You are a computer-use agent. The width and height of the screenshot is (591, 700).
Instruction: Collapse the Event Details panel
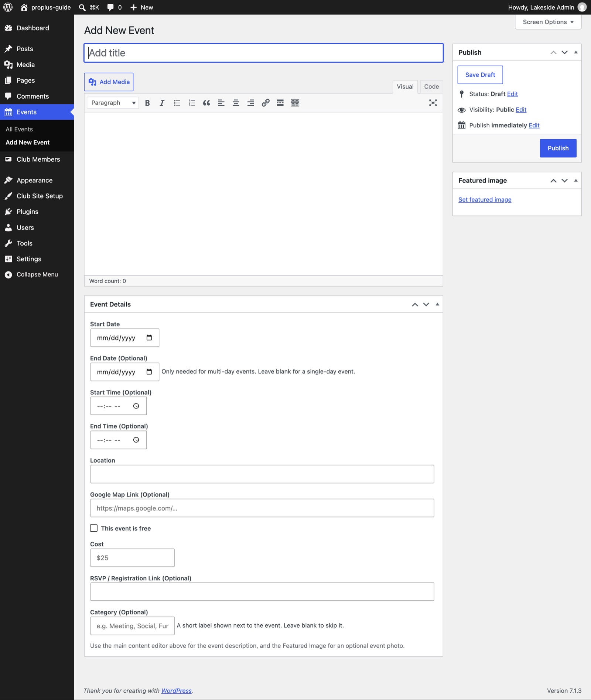[437, 304]
